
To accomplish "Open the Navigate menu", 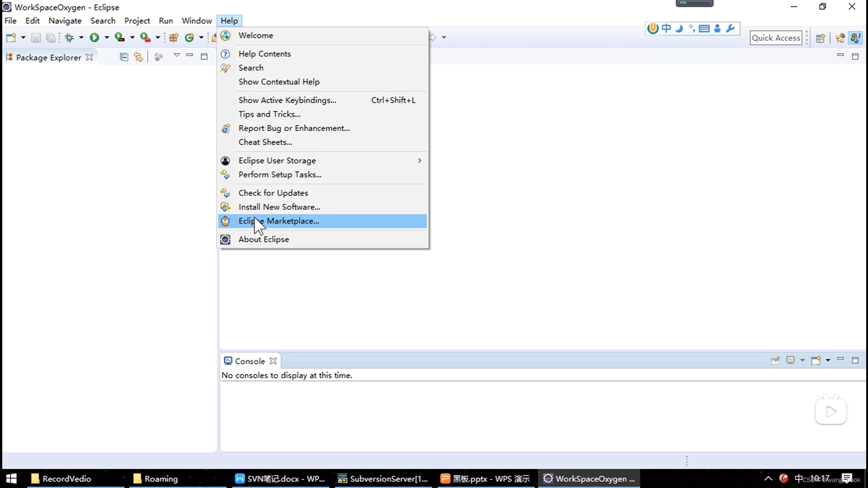I will click(65, 21).
